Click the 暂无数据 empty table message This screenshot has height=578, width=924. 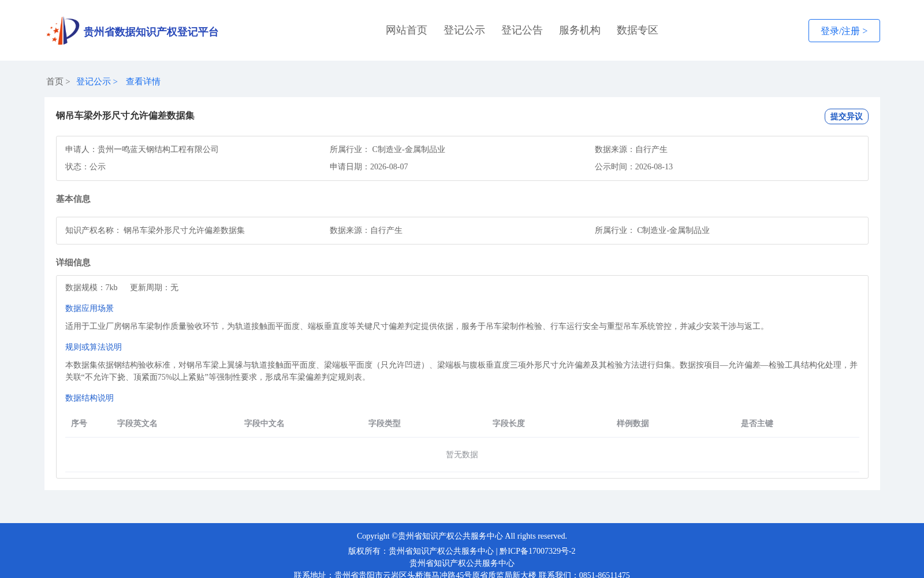462,454
